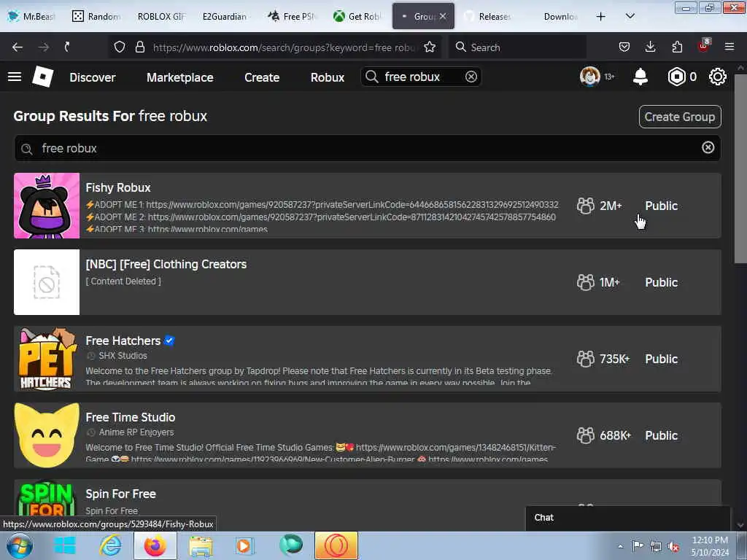Open the notifications bell
This screenshot has width=747, height=560.
(x=640, y=77)
